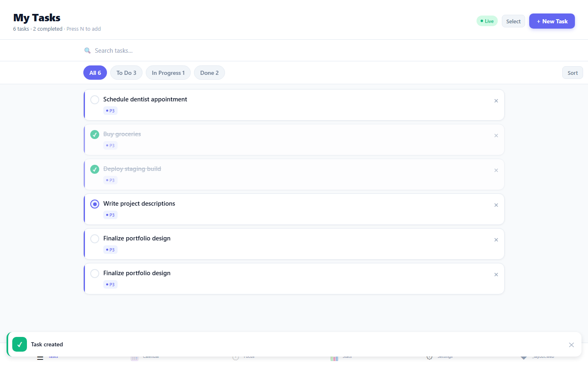
Task: Uncheck the Deploy staging build task
Action: click(95, 169)
